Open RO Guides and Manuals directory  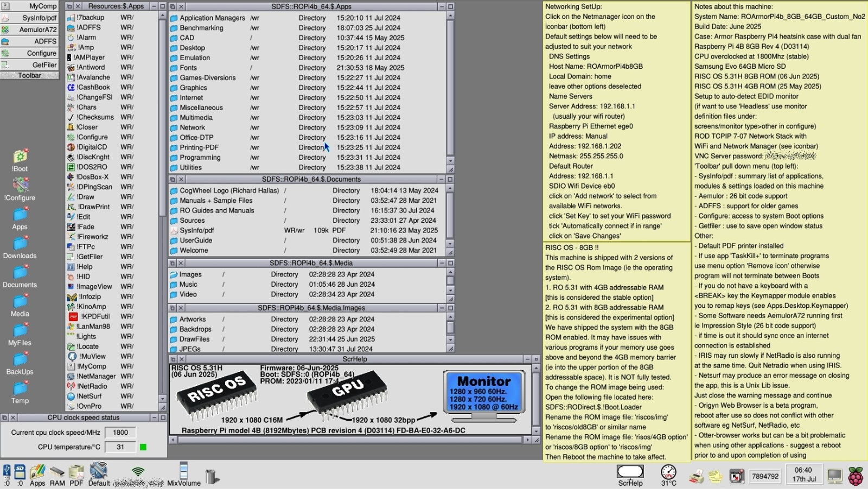coord(212,210)
